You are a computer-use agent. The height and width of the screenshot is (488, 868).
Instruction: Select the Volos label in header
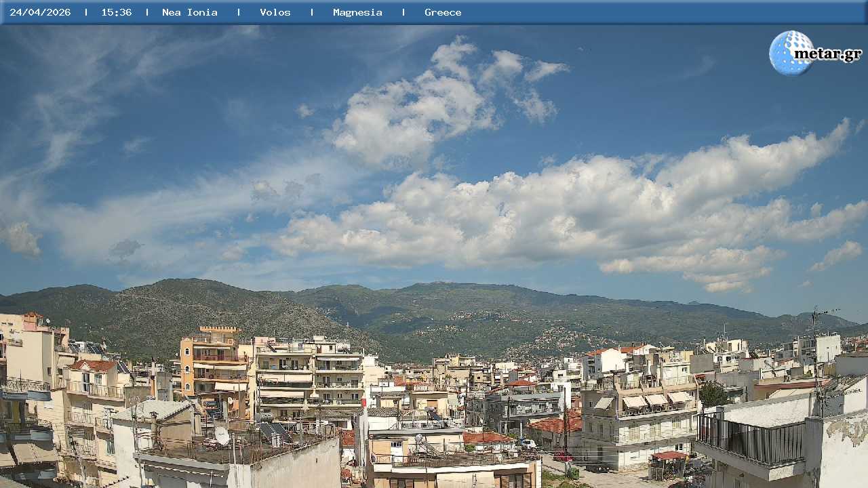pos(275,12)
